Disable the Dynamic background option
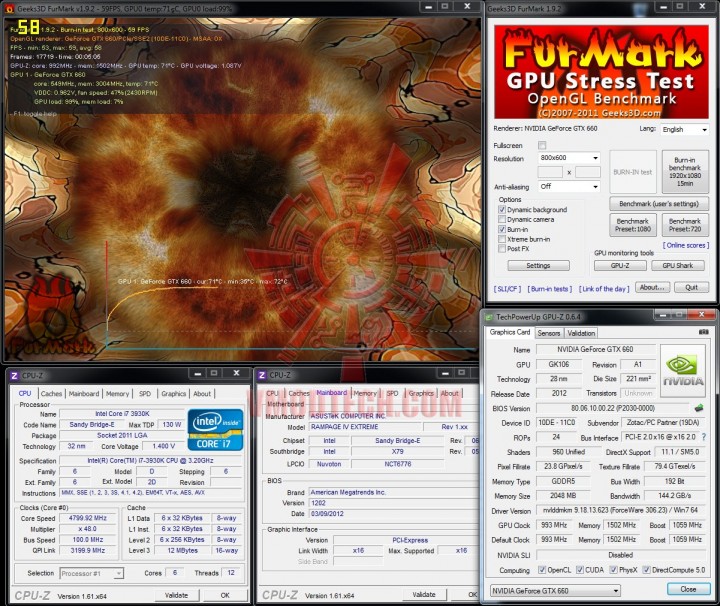This screenshot has width=720, height=606. coord(502,209)
